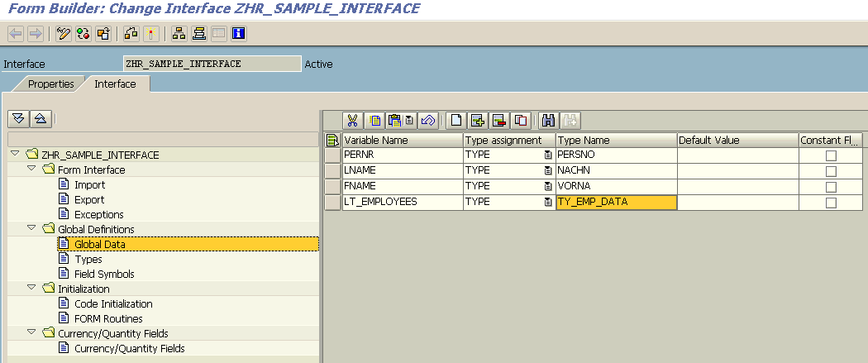Screen dimensions: 868x363
Task: Check Constant Flag for LT_EMPLOYEES row
Action: click(831, 203)
